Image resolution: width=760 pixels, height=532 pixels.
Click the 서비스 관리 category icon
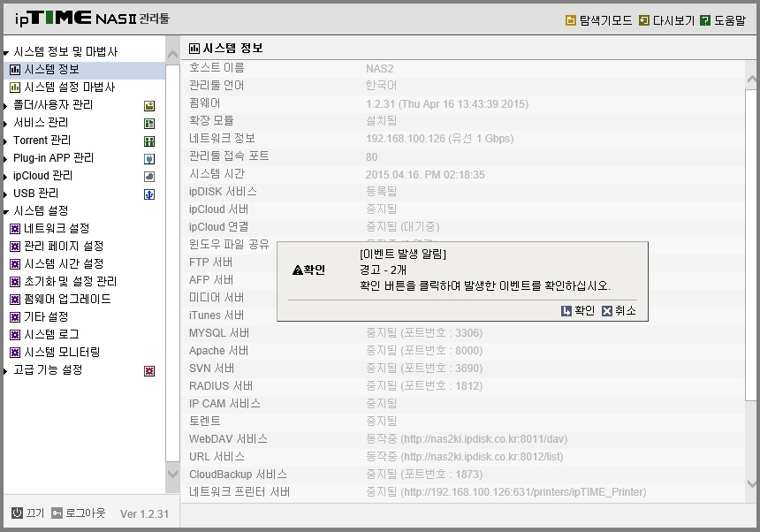[149, 124]
